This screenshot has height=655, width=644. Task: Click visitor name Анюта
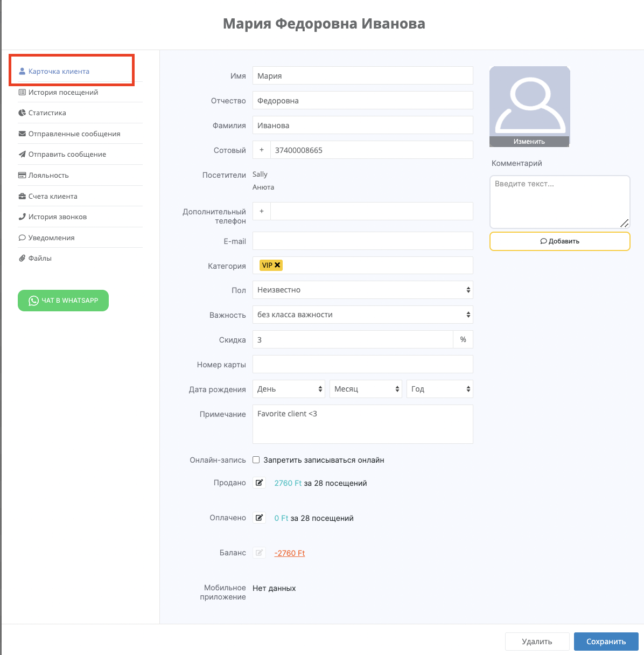(x=263, y=187)
